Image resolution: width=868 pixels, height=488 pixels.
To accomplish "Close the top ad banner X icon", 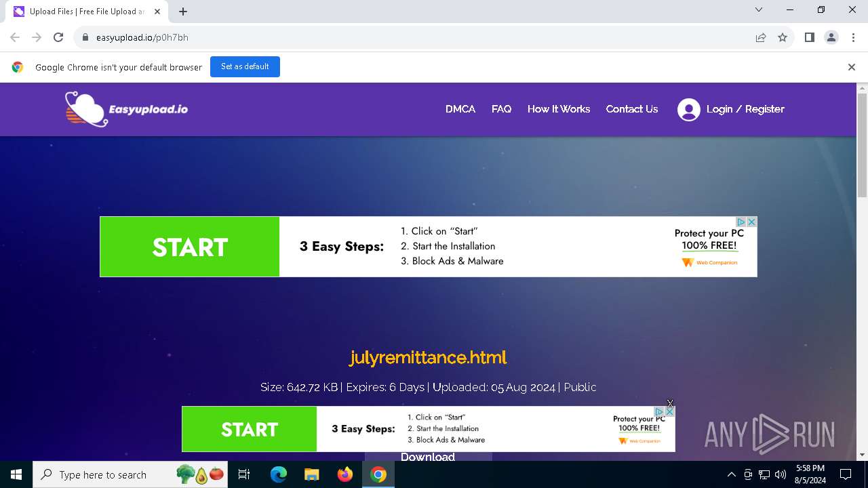I will [751, 222].
